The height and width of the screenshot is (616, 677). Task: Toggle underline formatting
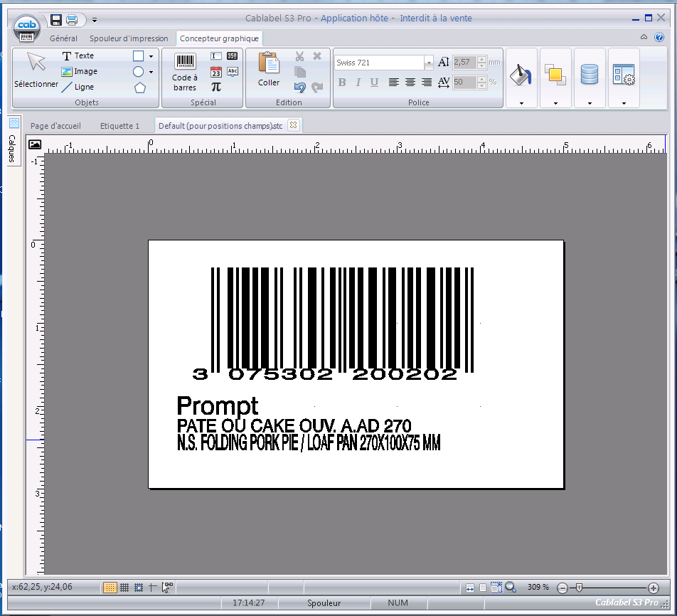coord(374,82)
